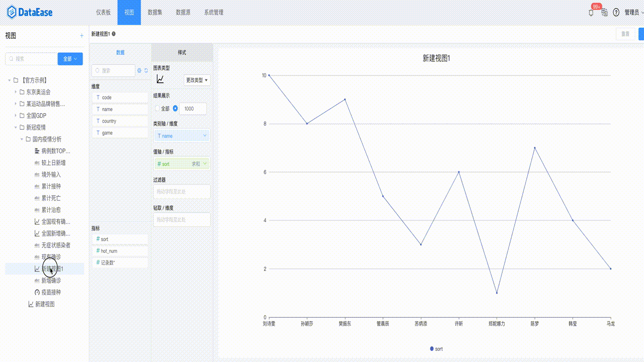The height and width of the screenshot is (362, 644).
Task: Click the field search box in 数据 panel
Action: click(113, 71)
